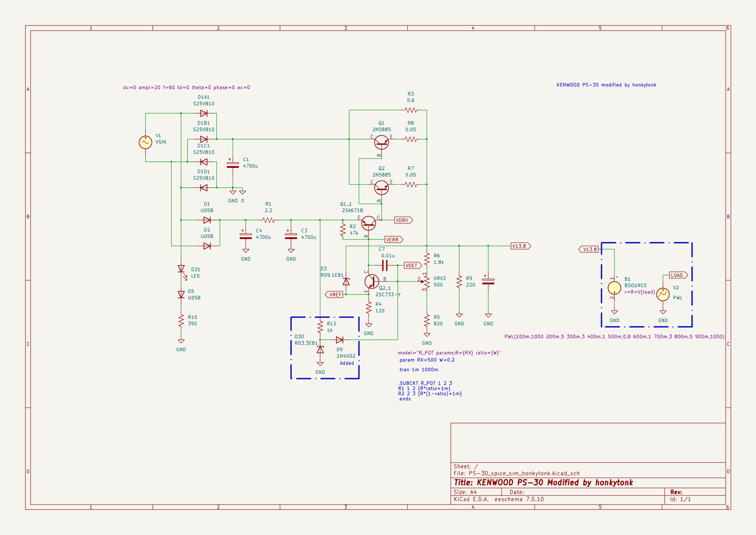Click the VREF net label flag
Image resolution: width=756 pixels, height=535 pixels.
(334, 294)
